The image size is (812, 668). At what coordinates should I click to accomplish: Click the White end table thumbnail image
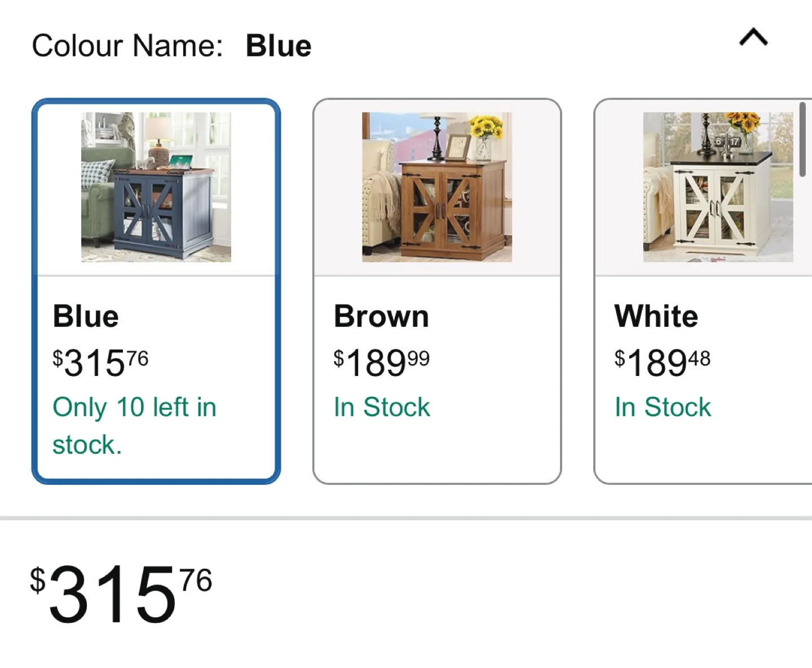pos(715,186)
